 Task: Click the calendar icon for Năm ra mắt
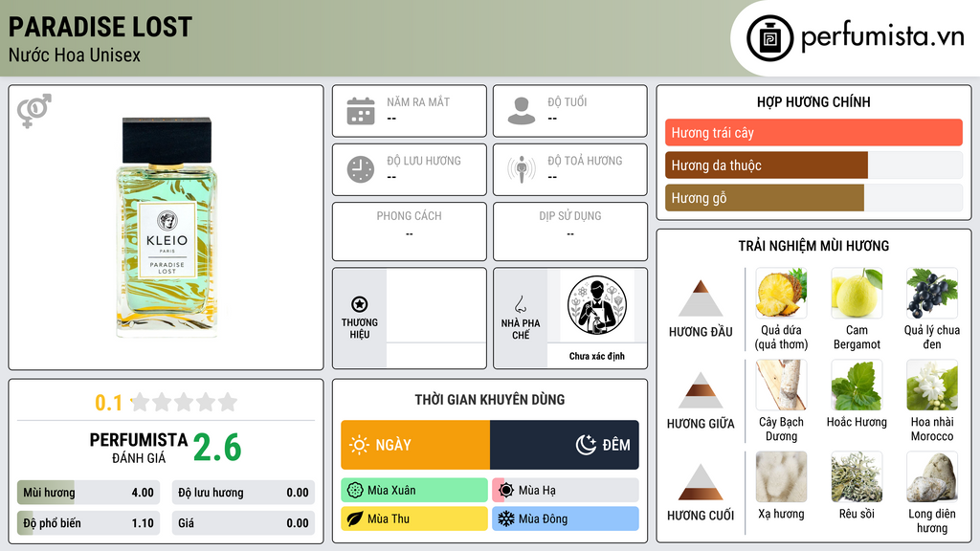point(361,111)
